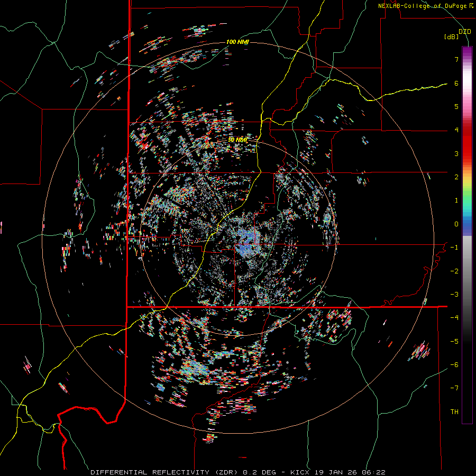Click the -3 value on color scale

[454, 295]
